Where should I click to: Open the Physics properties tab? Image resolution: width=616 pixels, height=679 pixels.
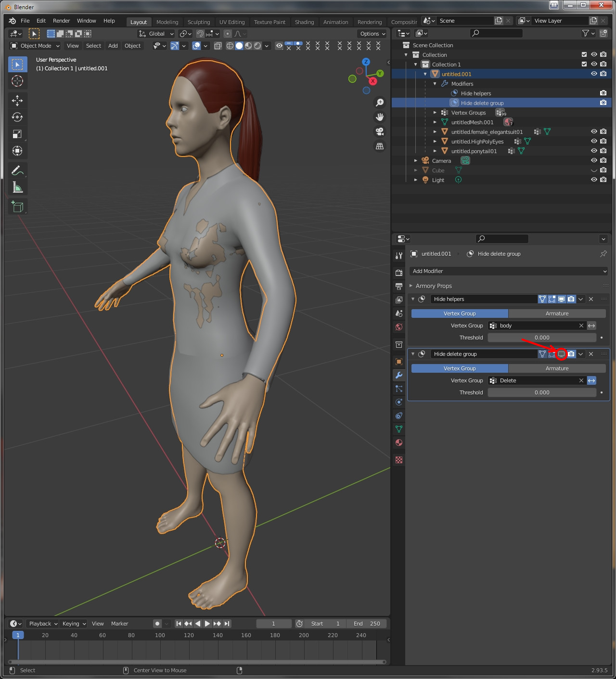(399, 402)
